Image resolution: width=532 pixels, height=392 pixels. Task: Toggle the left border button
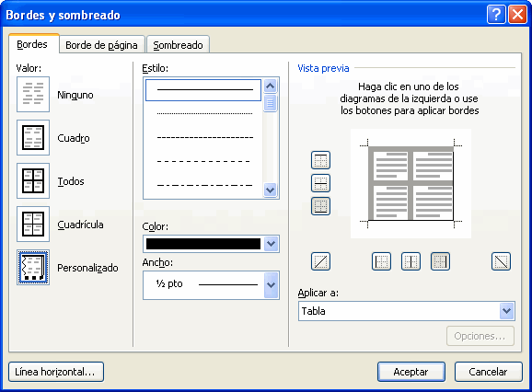pos(381,261)
